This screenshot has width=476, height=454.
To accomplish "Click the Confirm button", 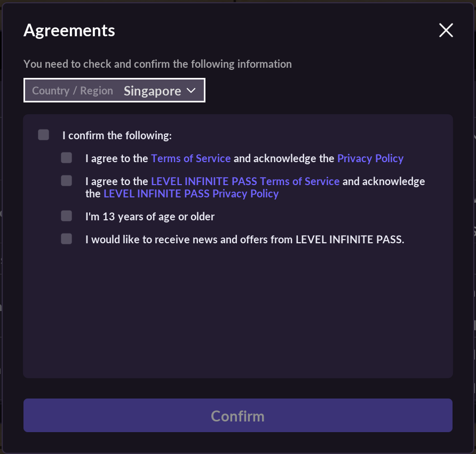I will (237, 416).
